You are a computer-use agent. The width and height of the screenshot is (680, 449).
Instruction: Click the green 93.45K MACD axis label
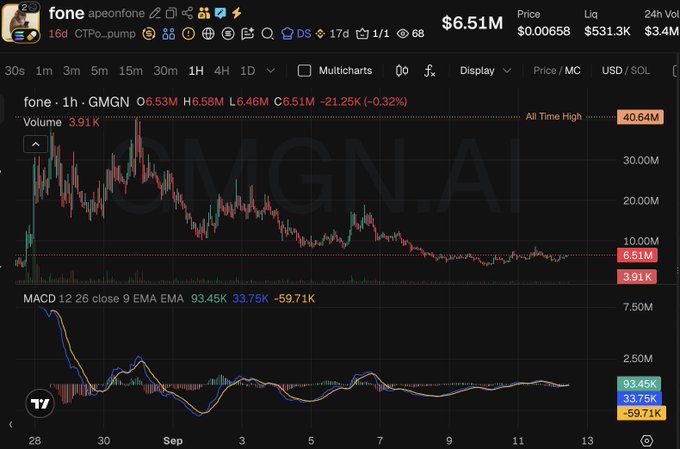pos(639,383)
